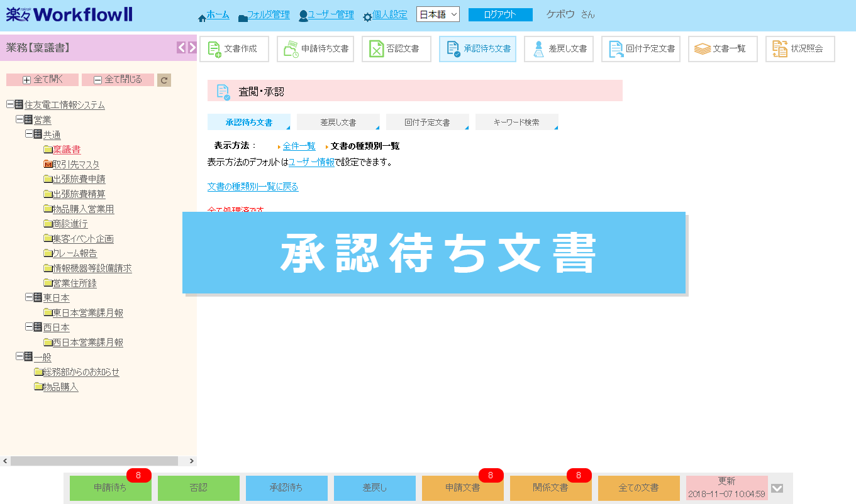Click ユーザー情報 link
The image size is (856, 504).
click(311, 162)
